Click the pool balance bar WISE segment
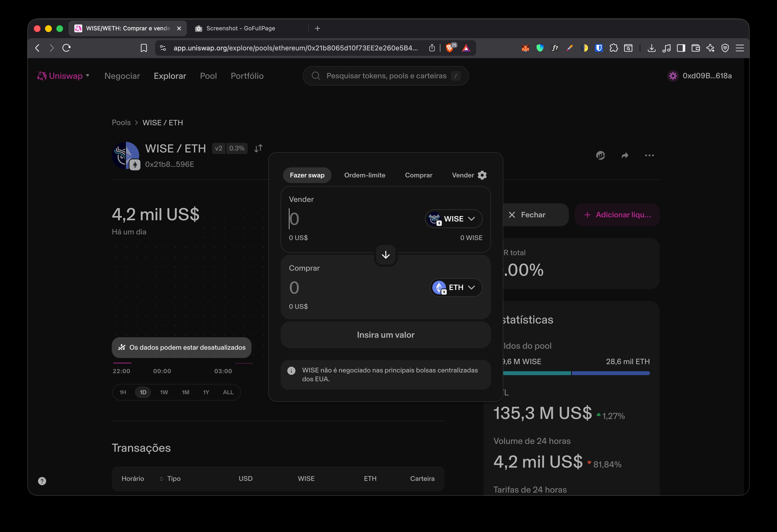This screenshot has width=777, height=532. [537, 373]
